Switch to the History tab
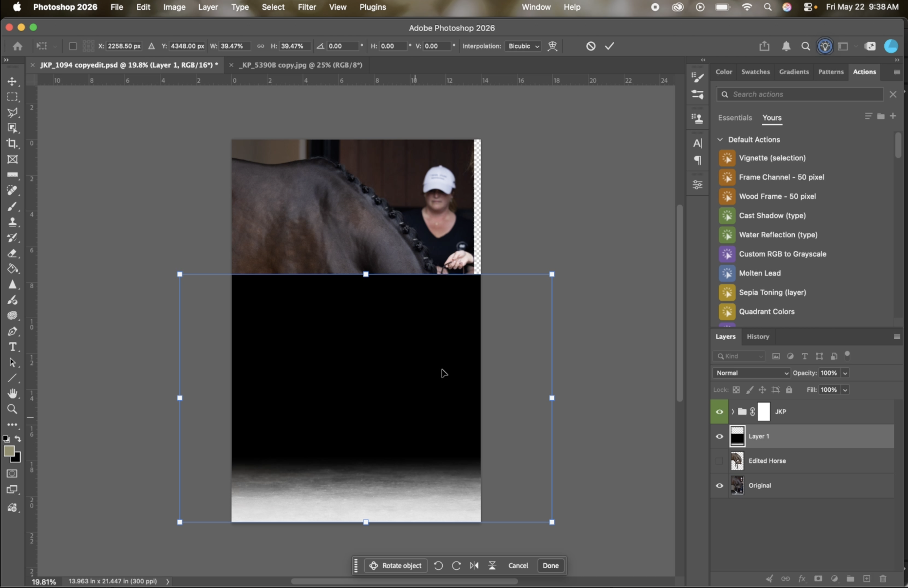The height and width of the screenshot is (588, 908). click(x=758, y=337)
